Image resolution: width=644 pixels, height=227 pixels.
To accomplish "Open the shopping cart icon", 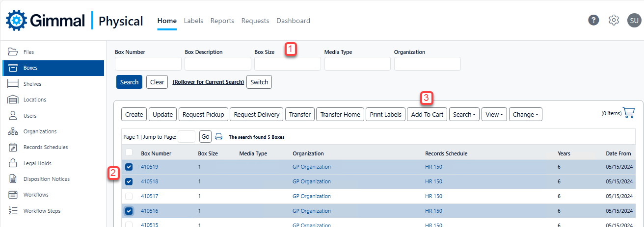I will 628,113.
